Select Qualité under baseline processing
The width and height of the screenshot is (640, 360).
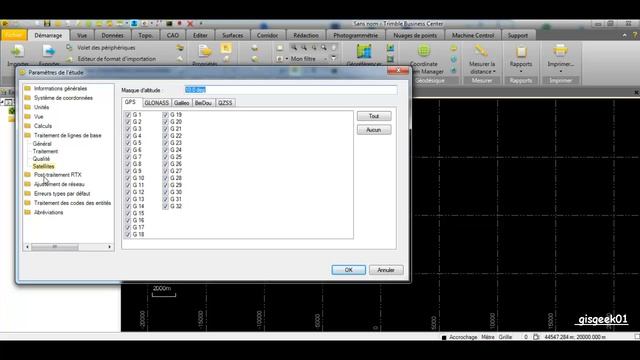coord(41,159)
